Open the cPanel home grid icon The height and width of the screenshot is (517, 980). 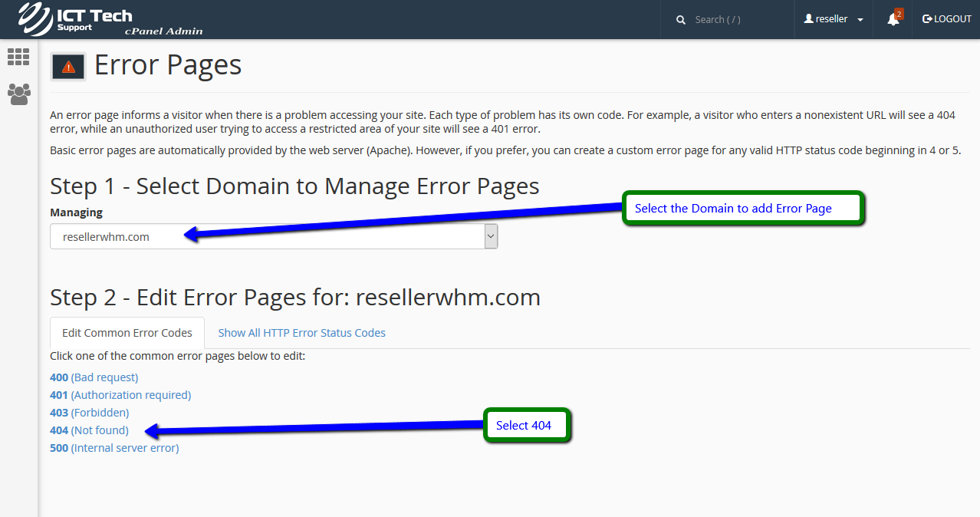click(x=18, y=57)
